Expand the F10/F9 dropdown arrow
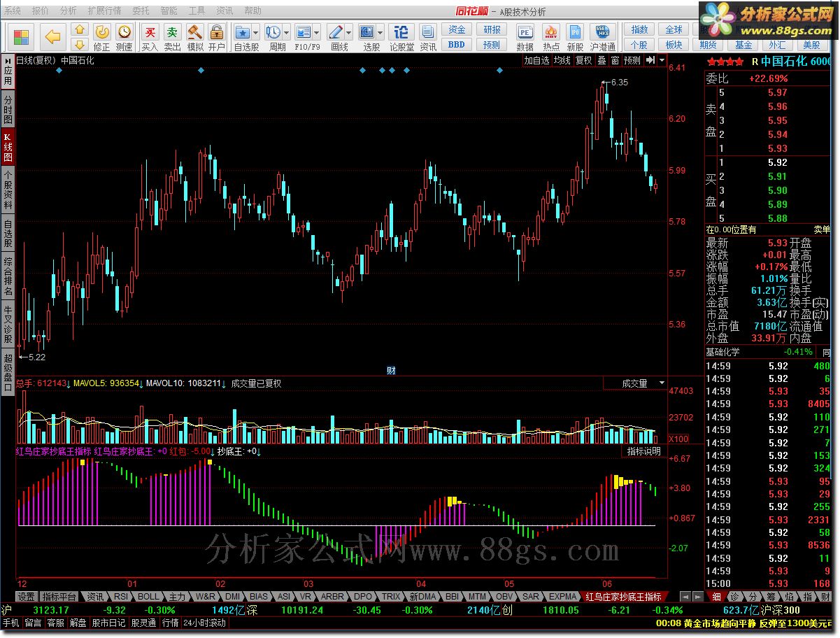This screenshot has width=840, height=638. pyautogui.click(x=317, y=32)
